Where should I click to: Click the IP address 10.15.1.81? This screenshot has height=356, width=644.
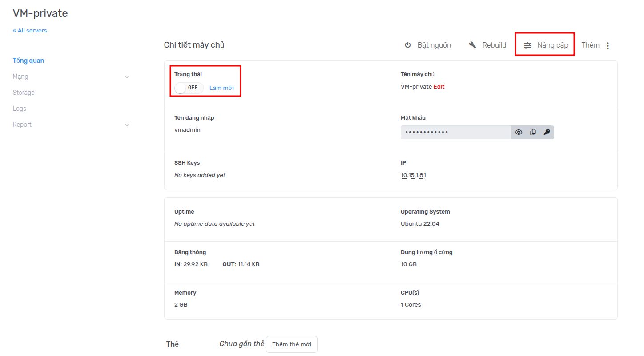click(413, 175)
